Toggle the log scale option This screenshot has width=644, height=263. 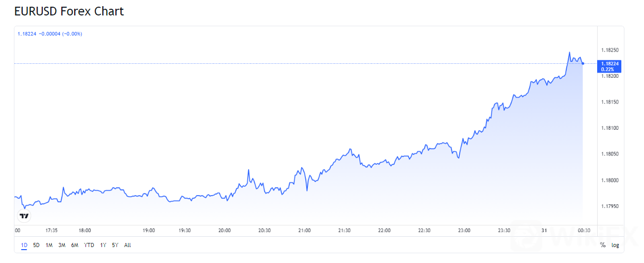(x=615, y=246)
